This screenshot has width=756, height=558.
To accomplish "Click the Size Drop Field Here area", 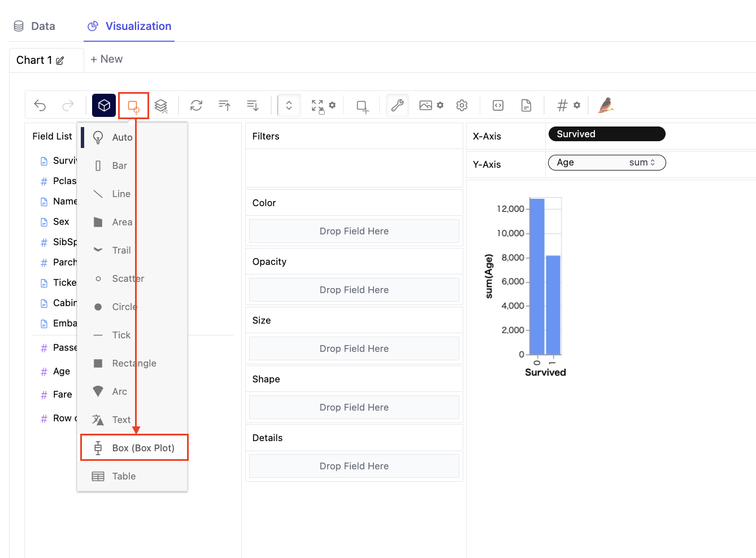I will click(354, 348).
